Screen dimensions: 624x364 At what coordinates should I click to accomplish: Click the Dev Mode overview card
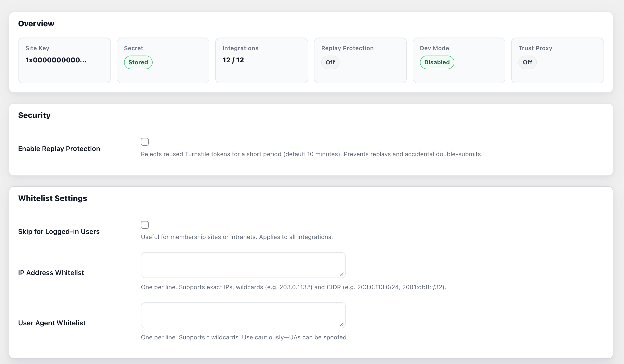pyautogui.click(x=458, y=60)
